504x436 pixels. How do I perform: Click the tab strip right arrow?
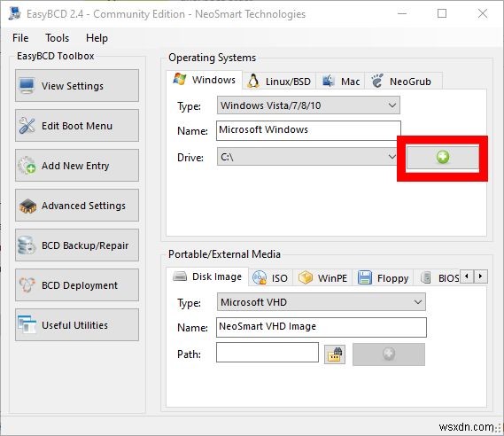click(x=481, y=276)
